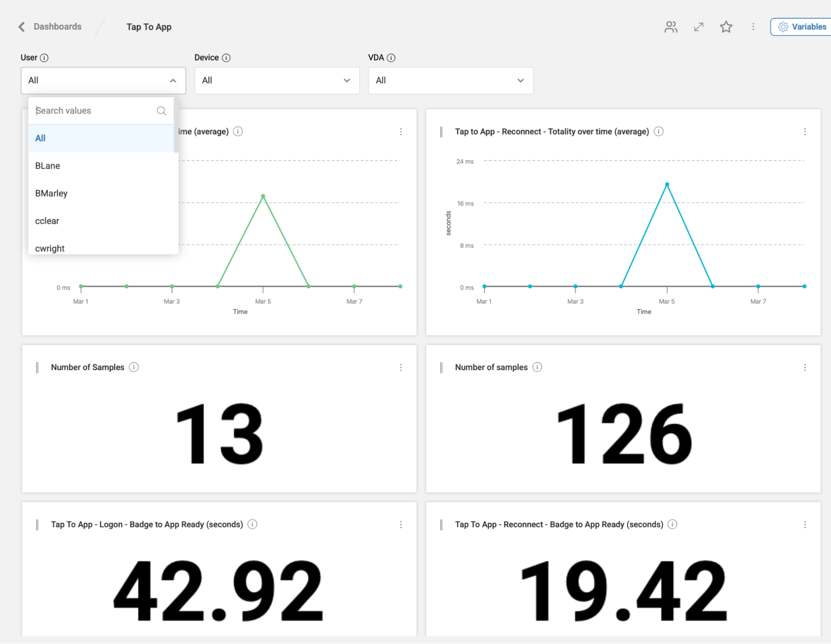The width and height of the screenshot is (831, 644).
Task: Click the share users icon in header
Action: pos(671,27)
